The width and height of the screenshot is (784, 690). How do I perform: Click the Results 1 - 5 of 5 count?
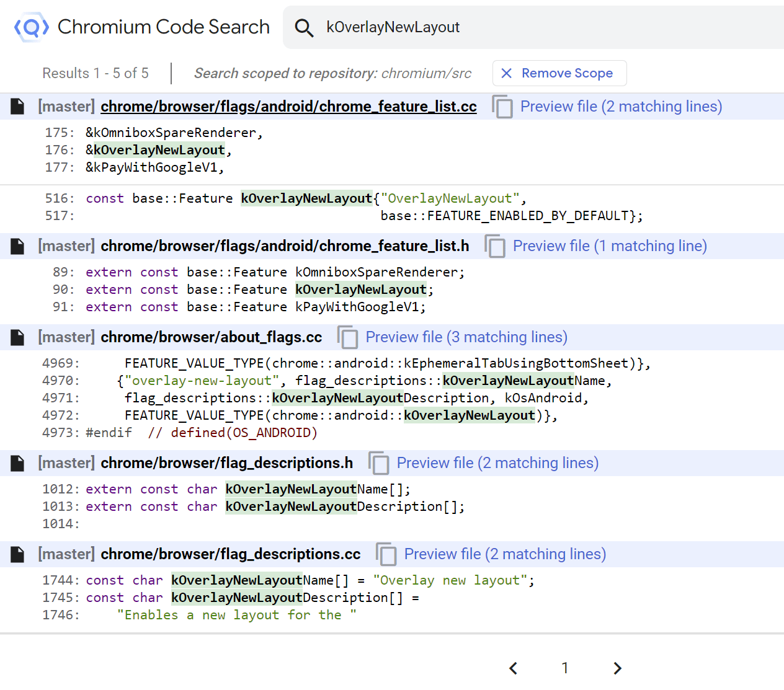(96, 73)
